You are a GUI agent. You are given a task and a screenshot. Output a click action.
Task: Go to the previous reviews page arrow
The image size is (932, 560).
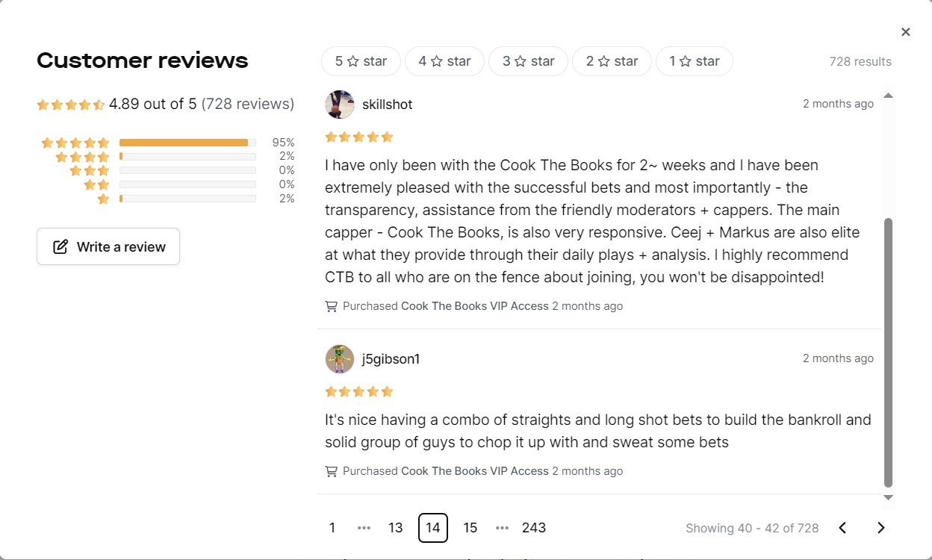842,528
